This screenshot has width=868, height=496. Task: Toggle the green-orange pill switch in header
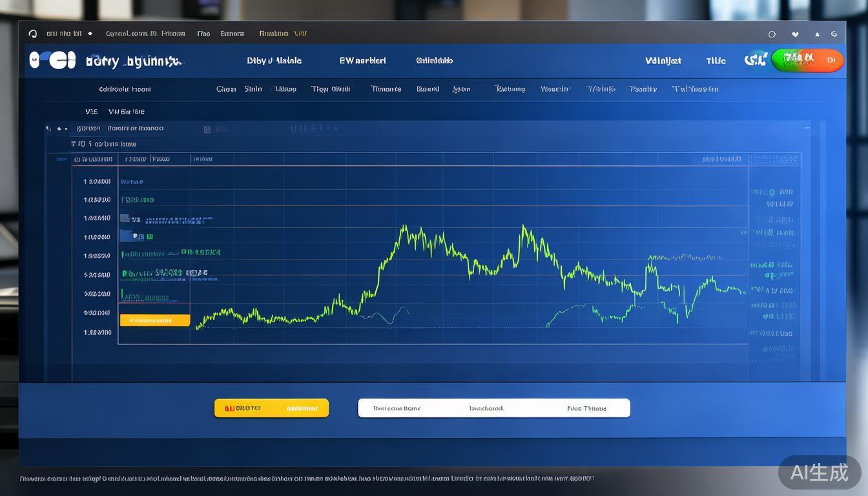point(807,61)
